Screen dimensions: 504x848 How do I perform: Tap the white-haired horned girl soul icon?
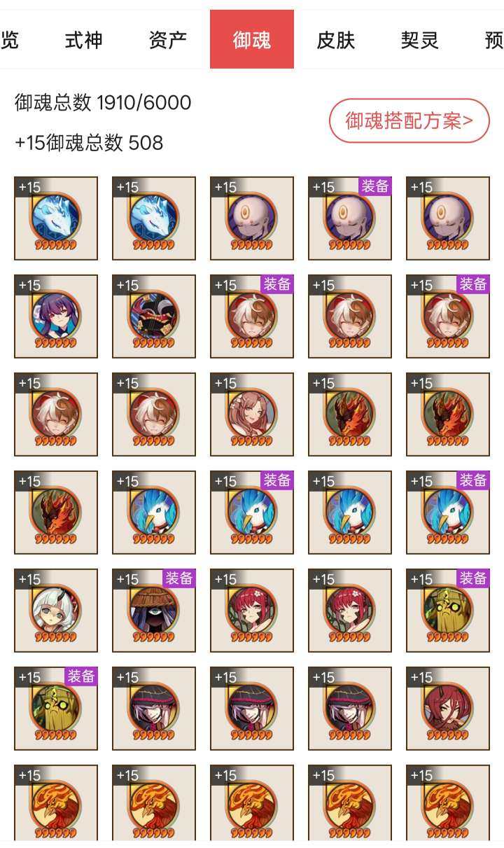click(x=56, y=611)
